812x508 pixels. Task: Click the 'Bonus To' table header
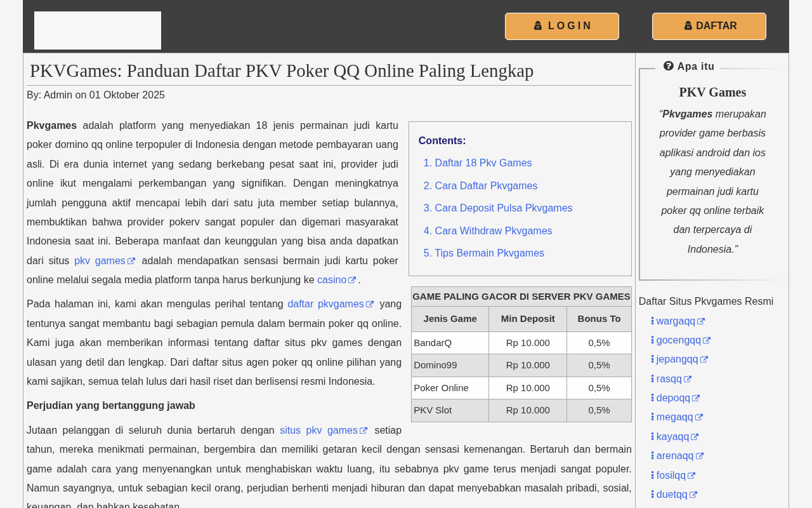(599, 319)
